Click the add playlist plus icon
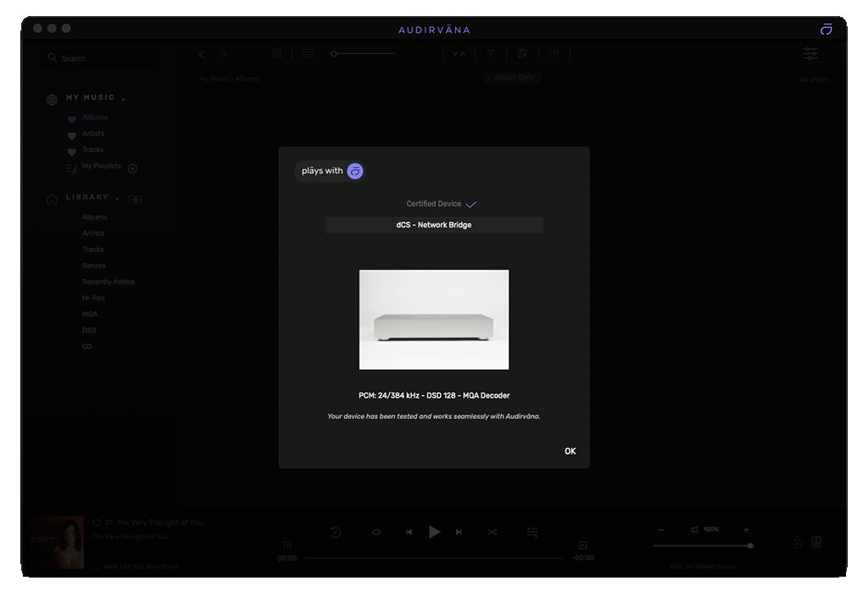 (x=132, y=168)
